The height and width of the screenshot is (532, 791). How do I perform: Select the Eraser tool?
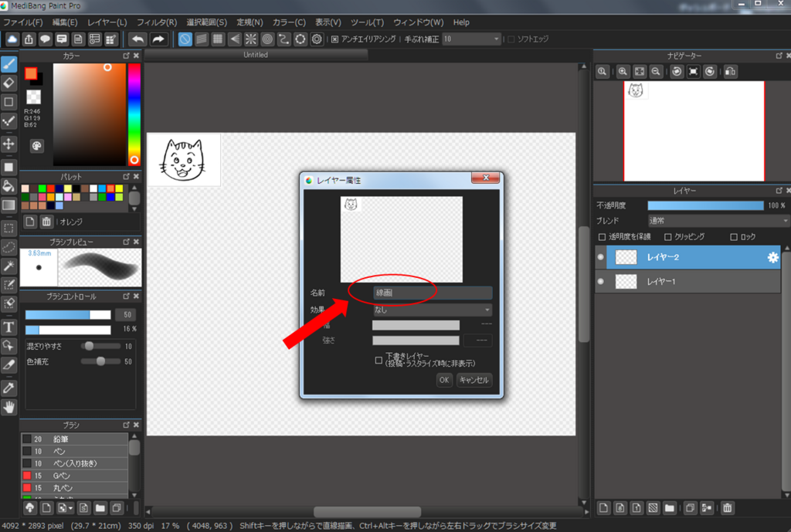(8, 83)
